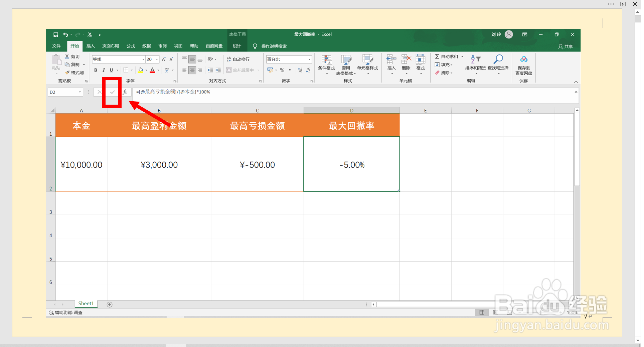The image size is (644, 347).
Task: Click 复制 copy button
Action: 72,65
